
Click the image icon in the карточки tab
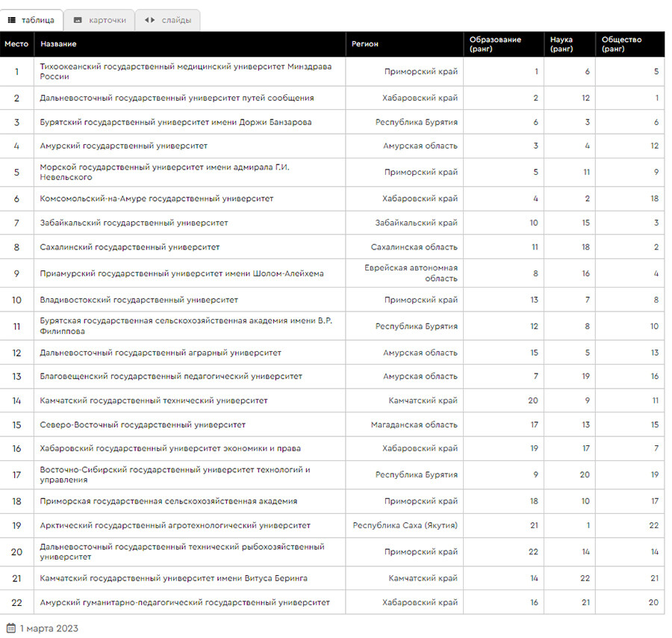[78, 20]
